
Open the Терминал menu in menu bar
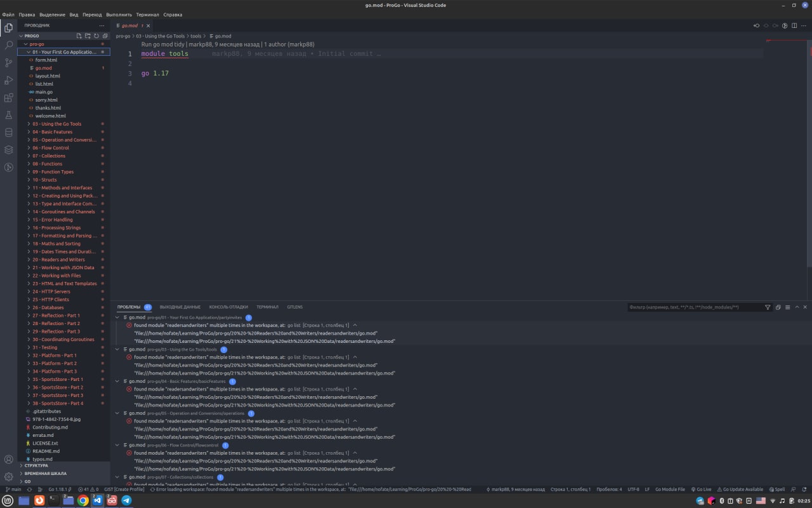point(147,14)
